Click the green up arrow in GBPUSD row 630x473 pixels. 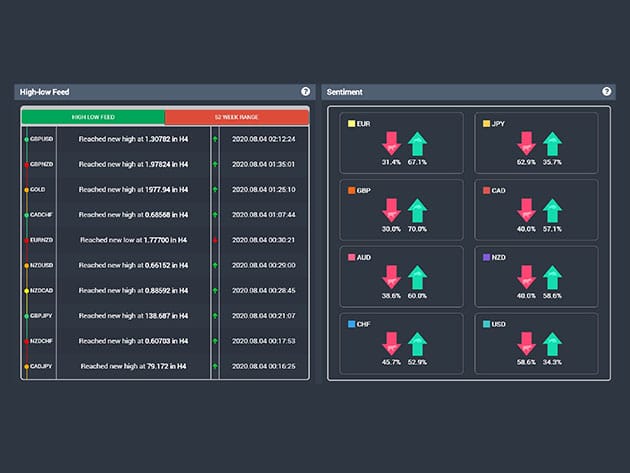215,139
